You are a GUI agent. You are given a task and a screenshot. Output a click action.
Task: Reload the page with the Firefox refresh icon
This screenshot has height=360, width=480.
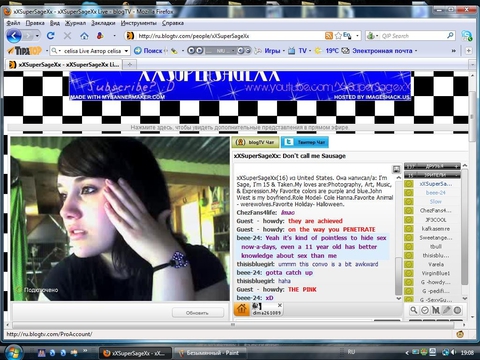click(51, 36)
